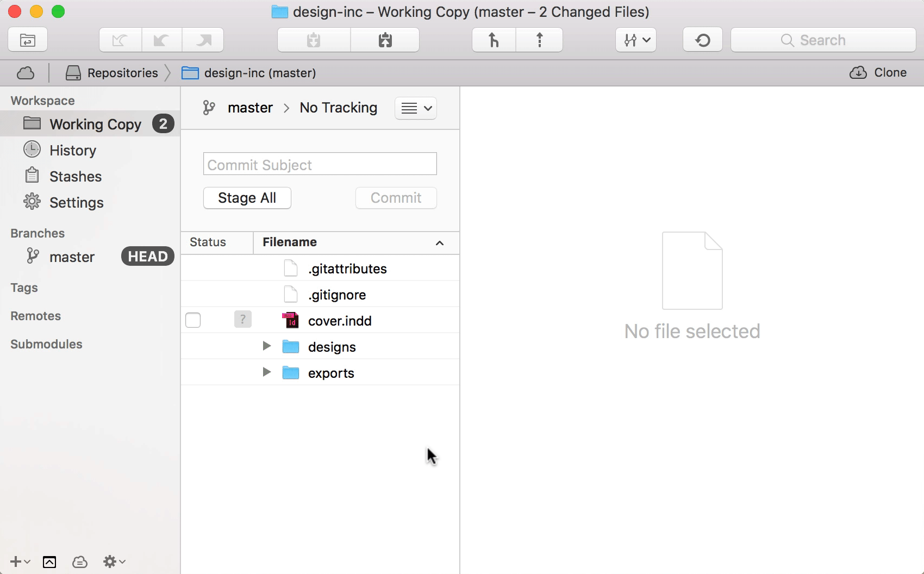The width and height of the screenshot is (924, 574).
Task: Click the Stage All button
Action: tap(247, 198)
